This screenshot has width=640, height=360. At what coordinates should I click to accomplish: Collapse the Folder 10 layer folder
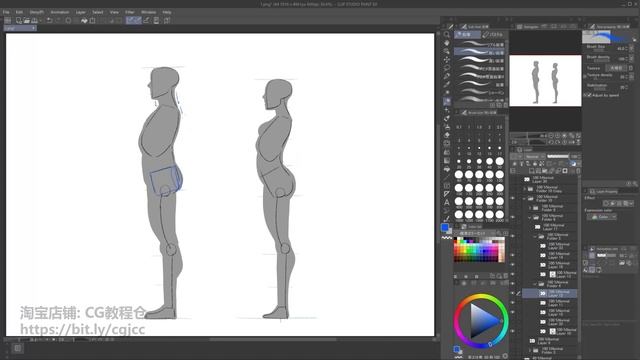[525, 198]
